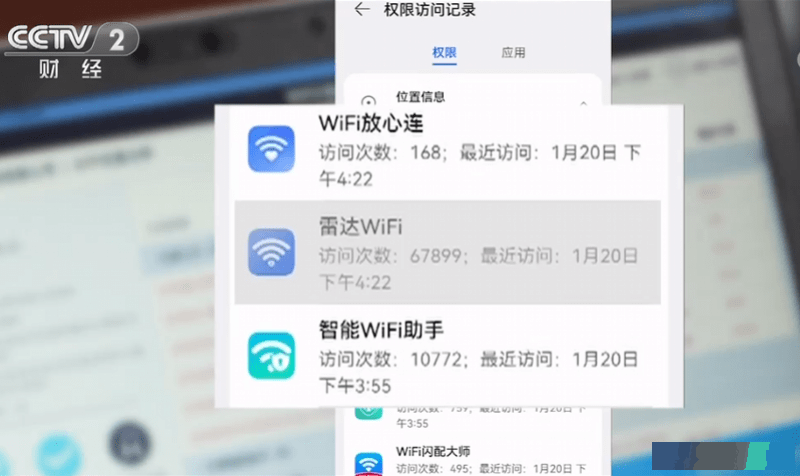Tap the back arrow beside 权限访问记录

[362, 9]
